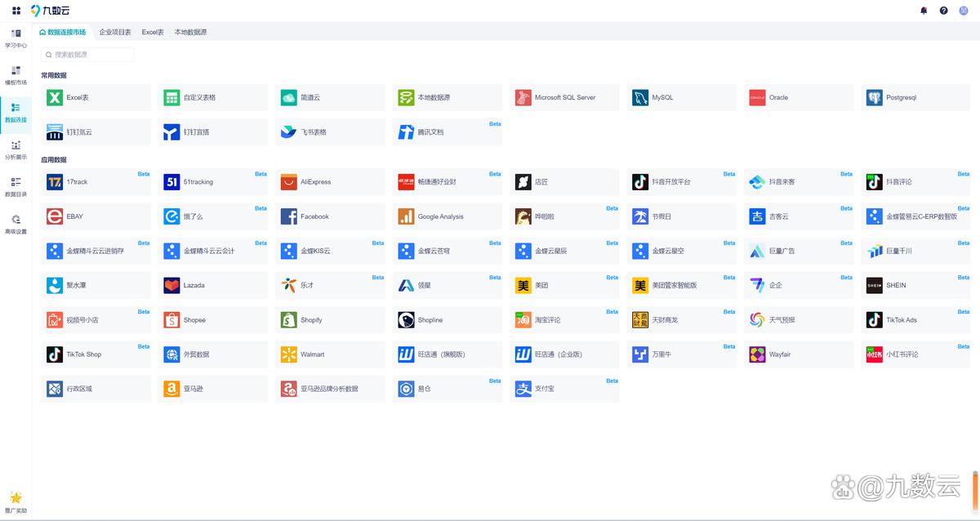This screenshot has width=980, height=521.
Task: Click the notification bell icon
Action: click(924, 11)
